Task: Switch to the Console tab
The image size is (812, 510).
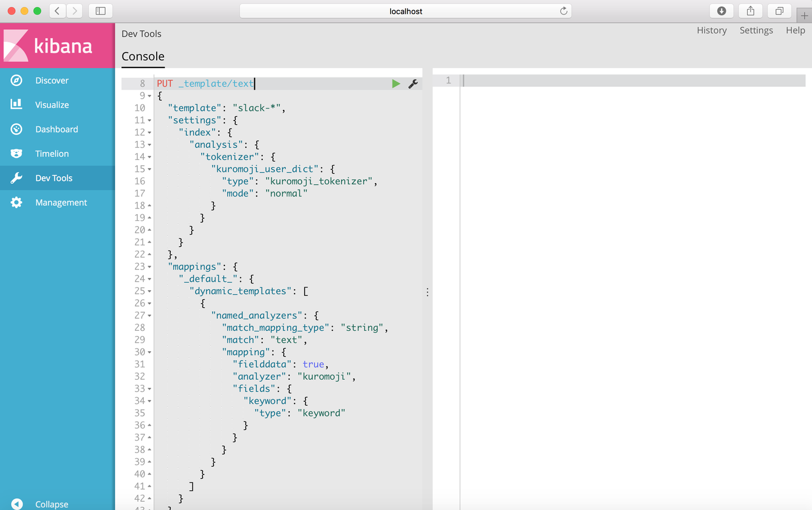Action: [143, 56]
